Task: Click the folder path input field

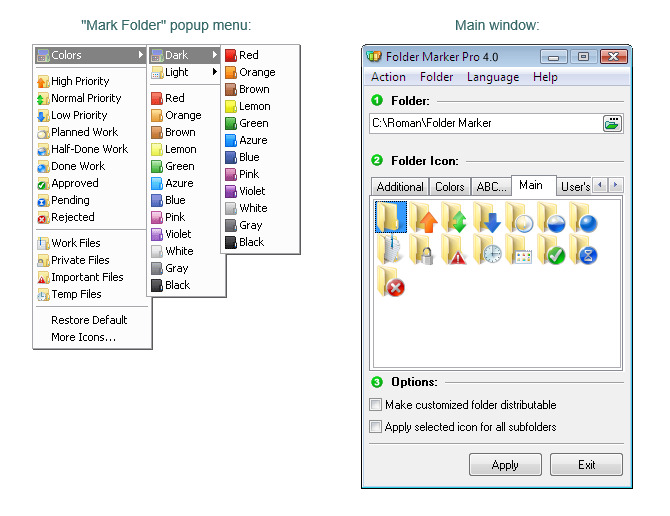Action: click(x=486, y=123)
